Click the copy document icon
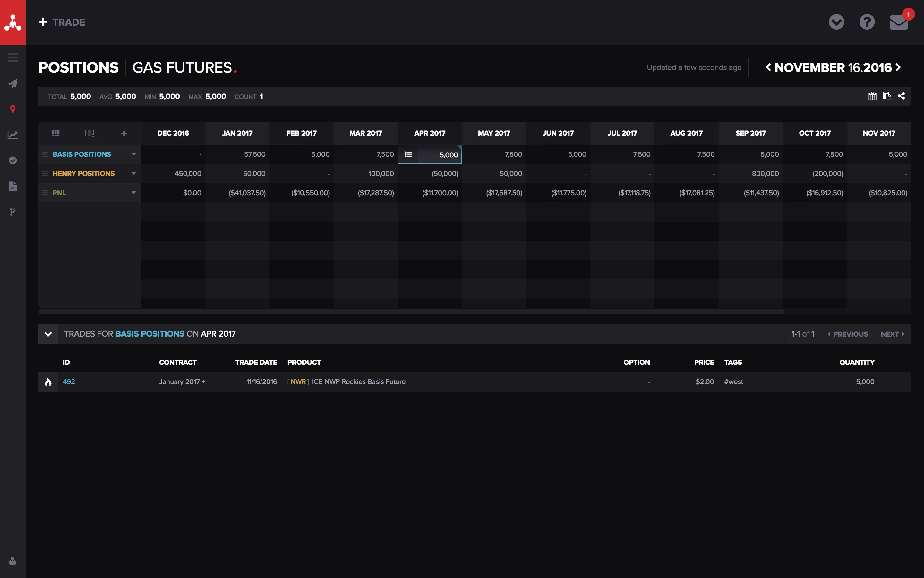This screenshot has width=924, height=578. [886, 96]
